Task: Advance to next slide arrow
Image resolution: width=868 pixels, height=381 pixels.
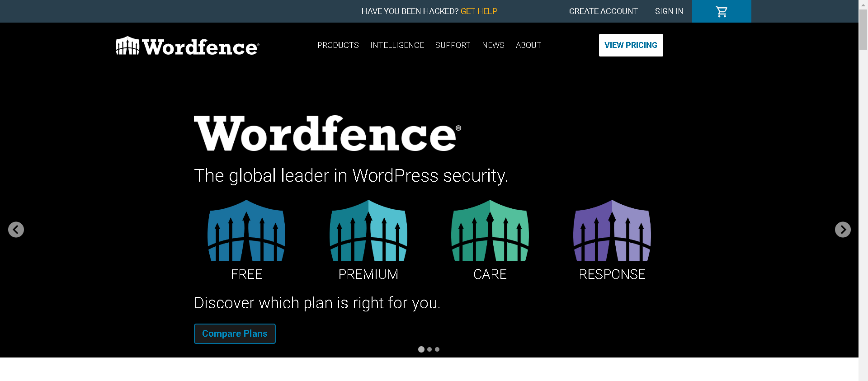Action: (843, 230)
